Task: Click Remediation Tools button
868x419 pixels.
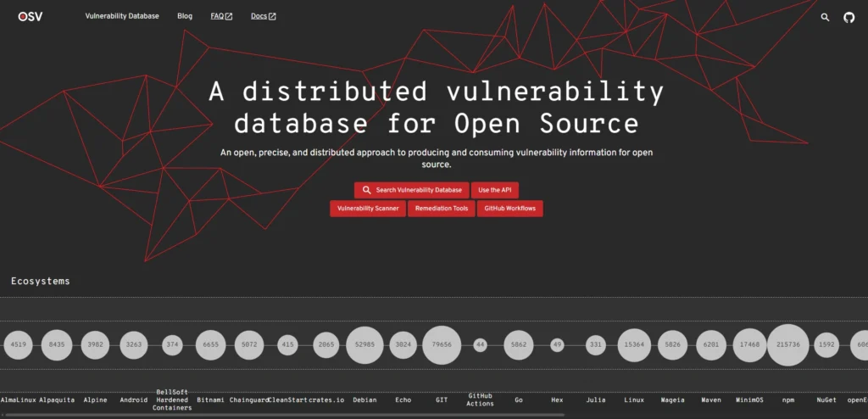Action: (441, 209)
